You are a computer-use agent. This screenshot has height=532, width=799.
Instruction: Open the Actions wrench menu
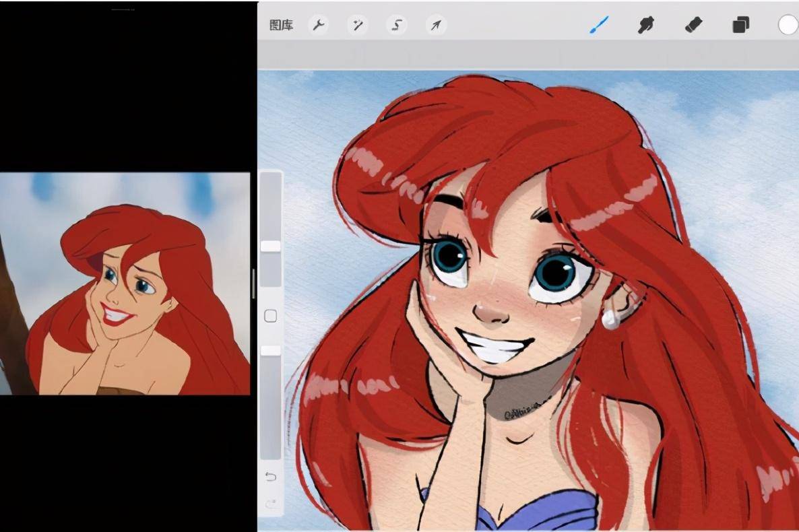point(318,26)
